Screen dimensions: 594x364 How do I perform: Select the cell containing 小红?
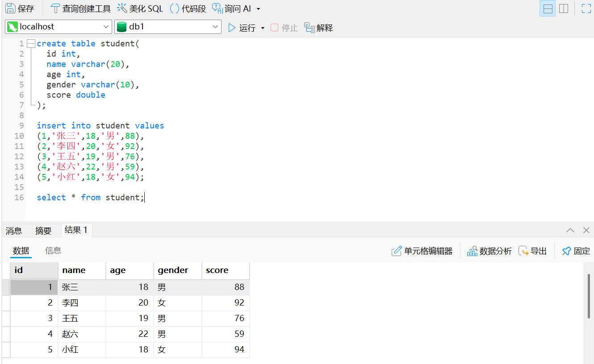click(82, 350)
